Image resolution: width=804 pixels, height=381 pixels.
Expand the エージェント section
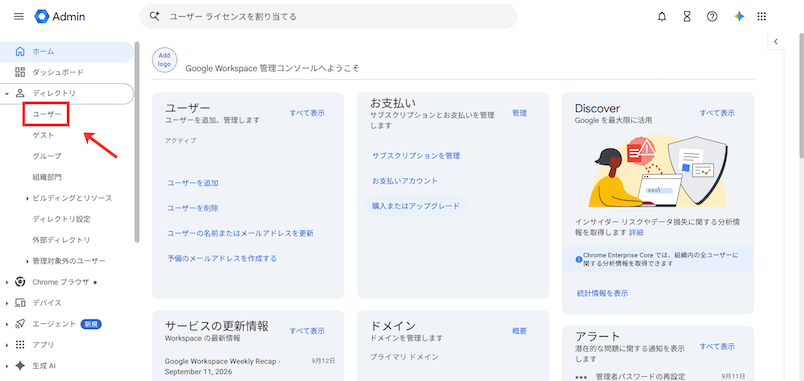click(x=6, y=324)
